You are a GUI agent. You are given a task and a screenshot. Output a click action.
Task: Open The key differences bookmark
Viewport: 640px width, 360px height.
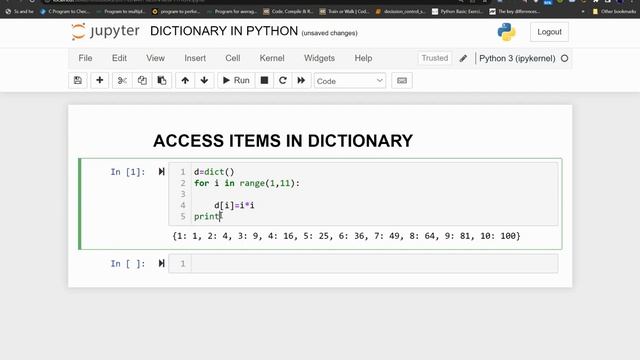pos(515,11)
